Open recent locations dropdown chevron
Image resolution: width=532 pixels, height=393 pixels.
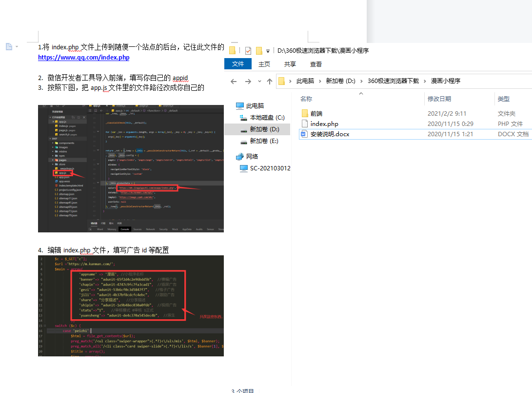pyautogui.click(x=259, y=81)
